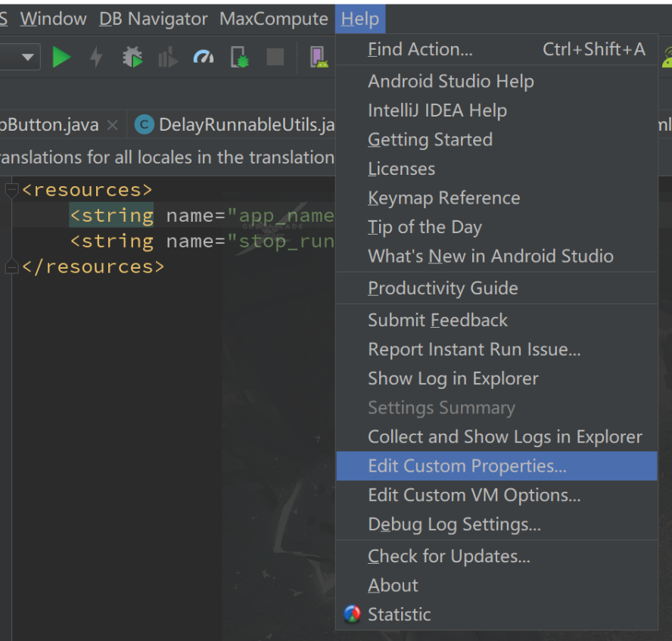Click the closing resources tag text
Viewport: 672px width, 641px height.
93,266
